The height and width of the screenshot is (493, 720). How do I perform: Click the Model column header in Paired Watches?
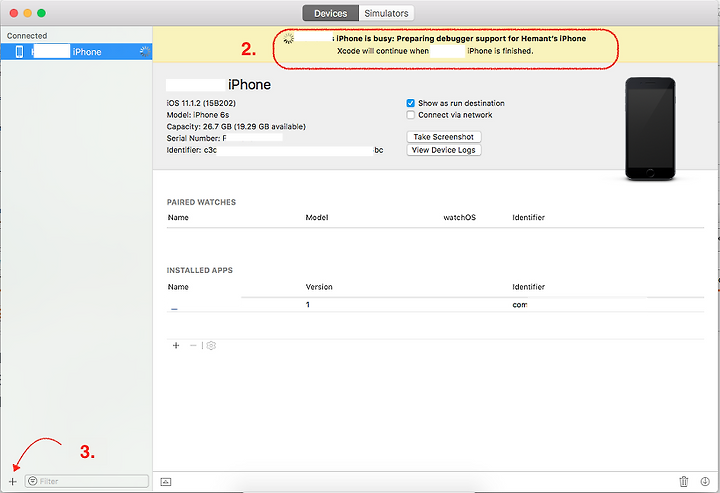coord(317,218)
